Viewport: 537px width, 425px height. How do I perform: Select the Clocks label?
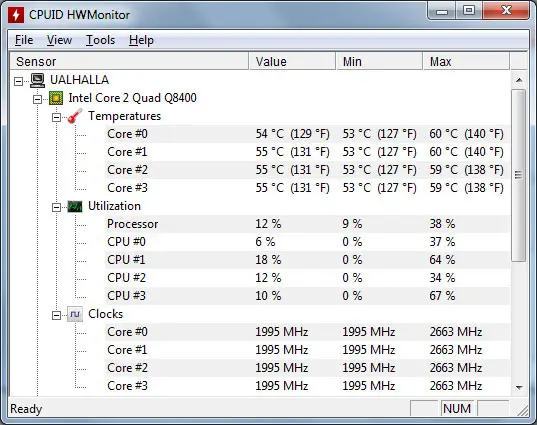pyautogui.click(x=105, y=314)
